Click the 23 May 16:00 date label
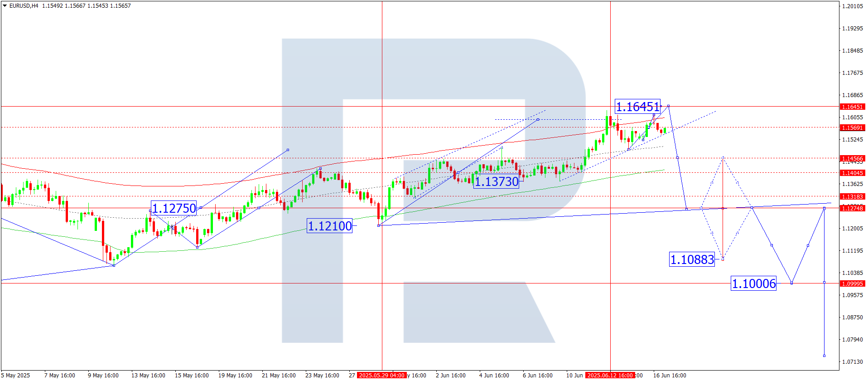The width and height of the screenshot is (868, 381). (x=322, y=375)
